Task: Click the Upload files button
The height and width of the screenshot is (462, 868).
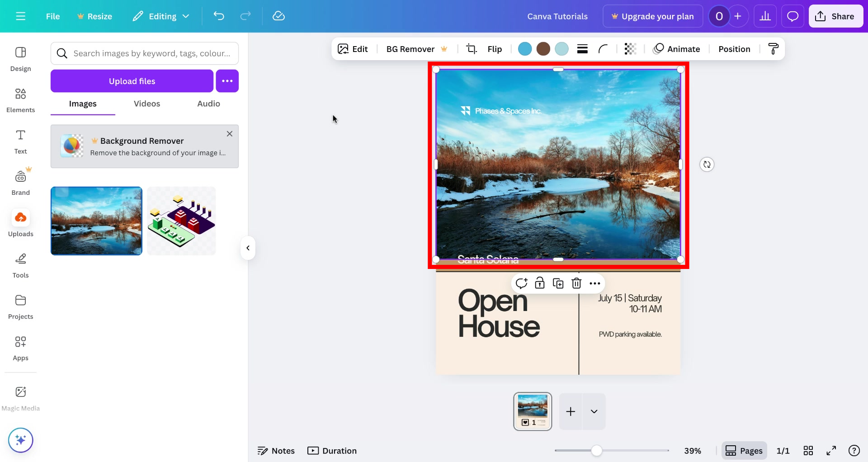Action: pyautogui.click(x=132, y=81)
